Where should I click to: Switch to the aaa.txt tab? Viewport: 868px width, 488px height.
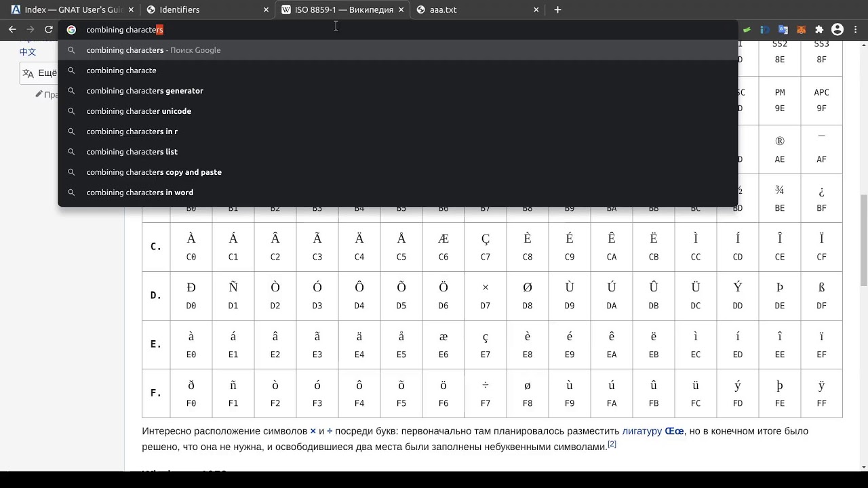click(x=475, y=10)
